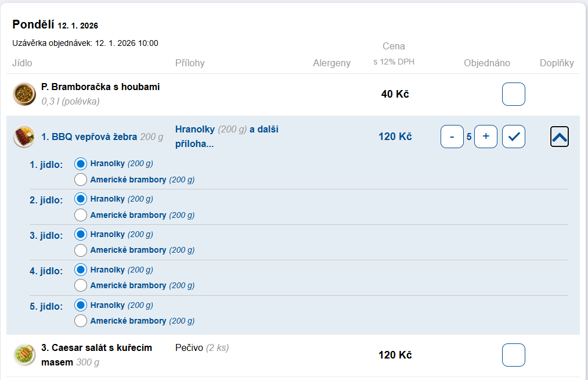Select Hranolky for 1. jídlo
Screen dimensions: 588x380
coord(81,163)
